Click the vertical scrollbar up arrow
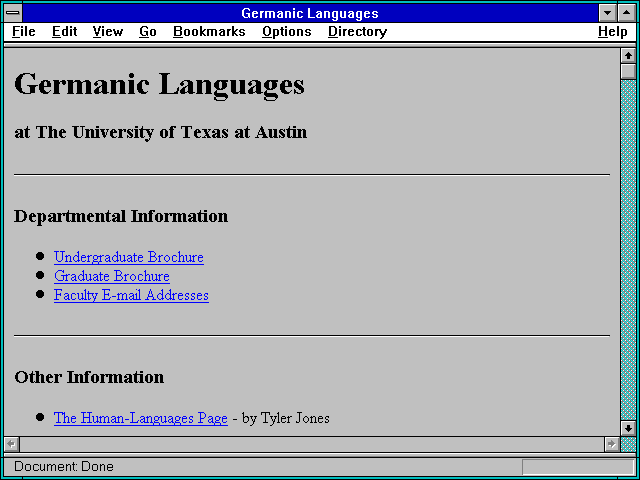 click(628, 56)
